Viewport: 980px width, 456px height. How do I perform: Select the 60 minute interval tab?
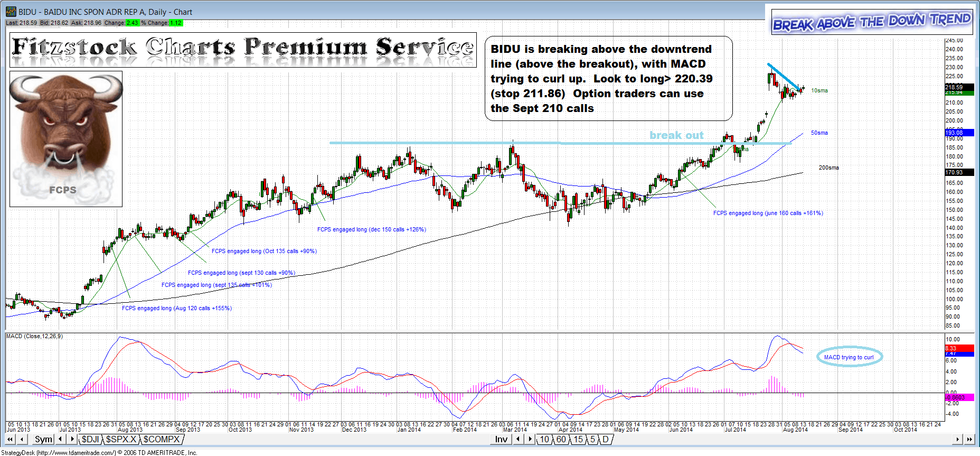tap(561, 439)
